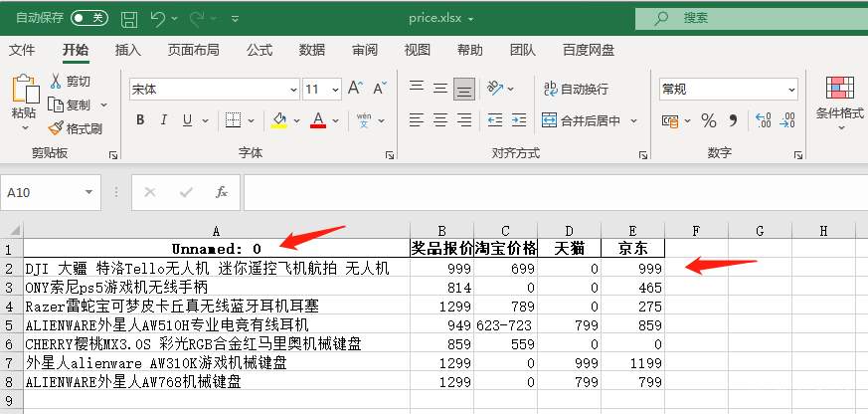868x414 pixels.
Task: Open the font size dropdown 11
Action: [336, 90]
